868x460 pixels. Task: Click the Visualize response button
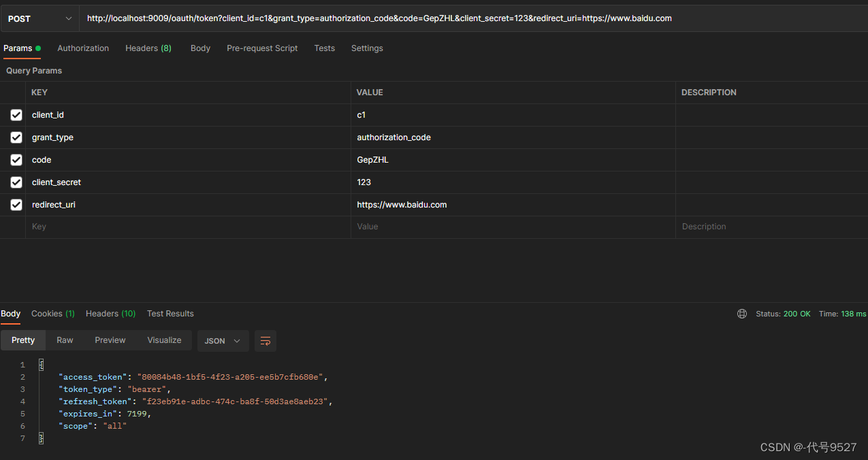pyautogui.click(x=164, y=340)
